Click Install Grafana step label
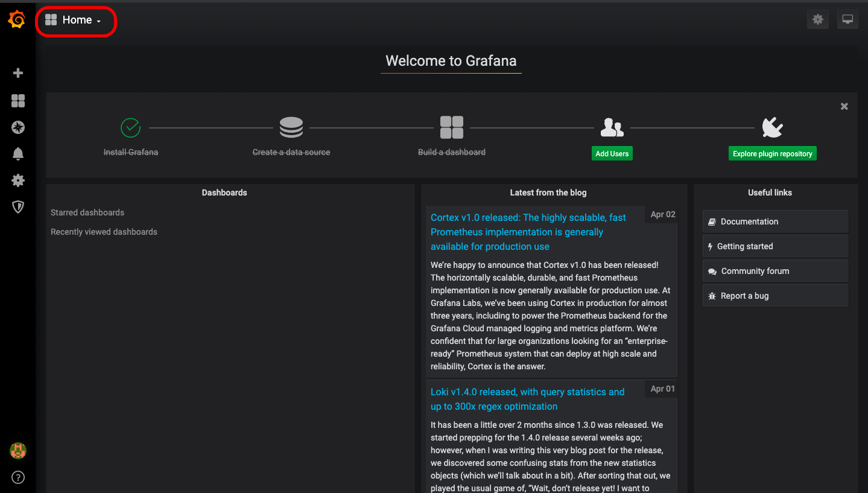Screen dimensions: 868x493 tap(131, 152)
